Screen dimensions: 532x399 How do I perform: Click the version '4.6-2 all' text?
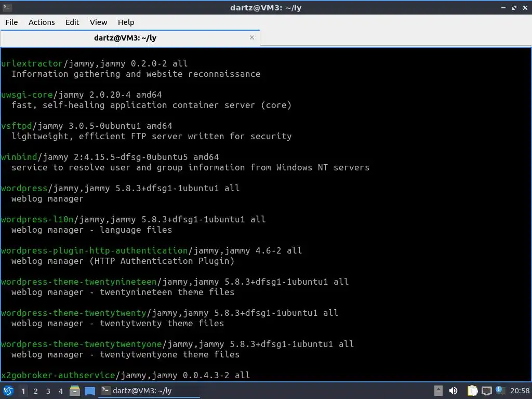click(278, 251)
